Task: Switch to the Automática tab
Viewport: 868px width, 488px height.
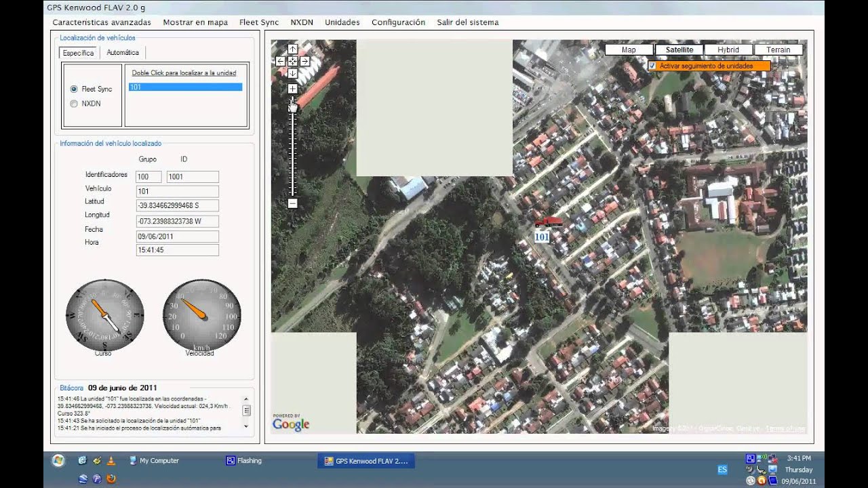Action: [x=123, y=52]
